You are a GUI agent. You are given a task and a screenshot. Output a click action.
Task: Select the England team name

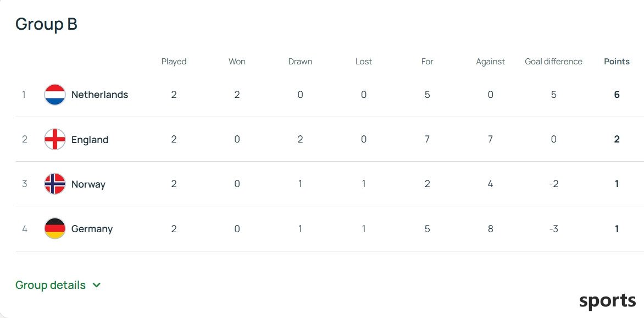coord(90,139)
